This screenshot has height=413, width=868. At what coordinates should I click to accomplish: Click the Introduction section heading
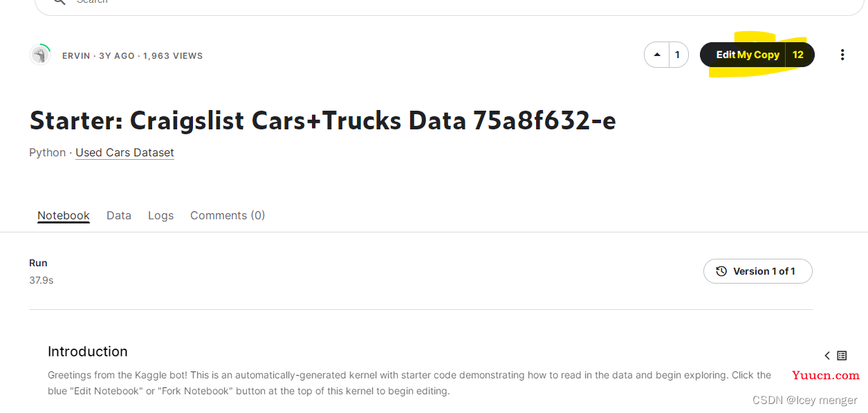coord(88,351)
